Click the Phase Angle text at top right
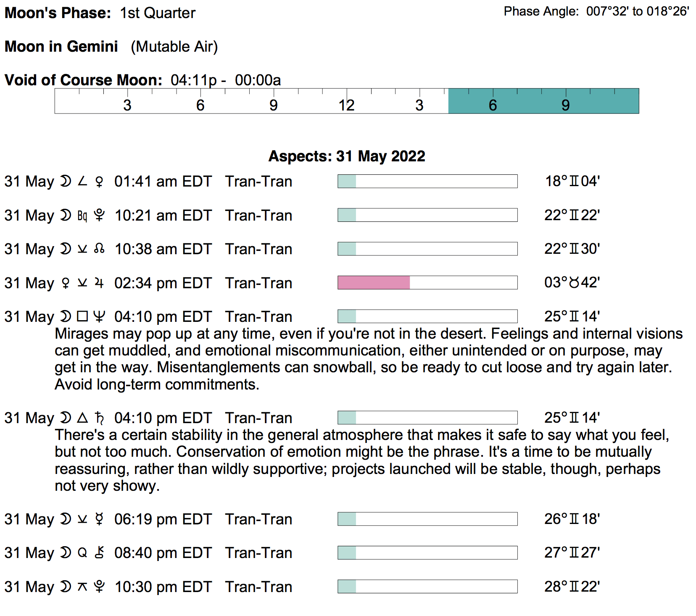This screenshot has width=696, height=616. [596, 11]
